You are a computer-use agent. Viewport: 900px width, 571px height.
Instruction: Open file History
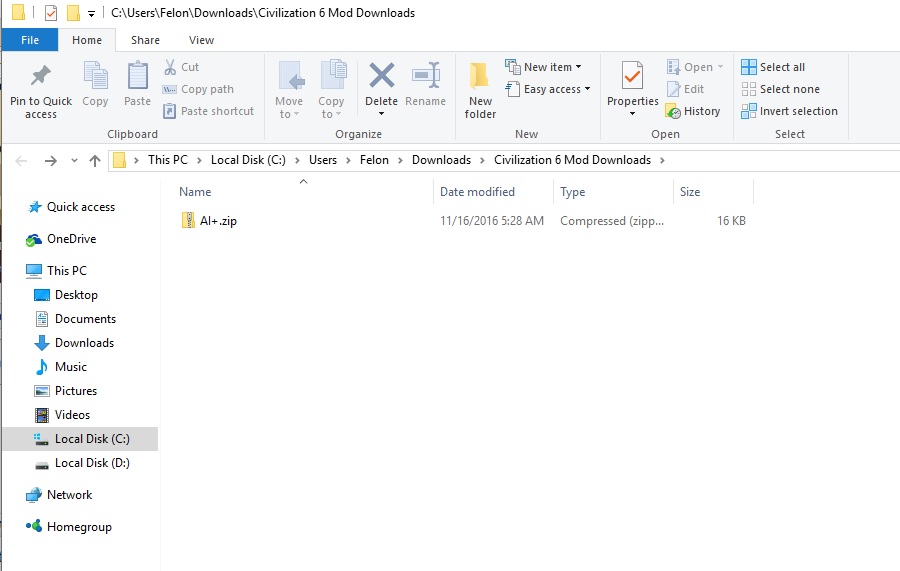tap(693, 111)
